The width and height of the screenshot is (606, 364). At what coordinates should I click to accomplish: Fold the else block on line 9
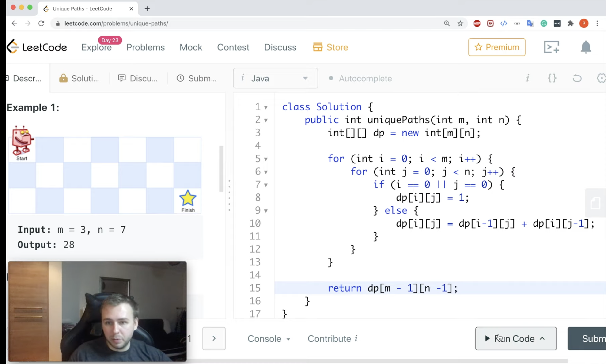point(266,211)
